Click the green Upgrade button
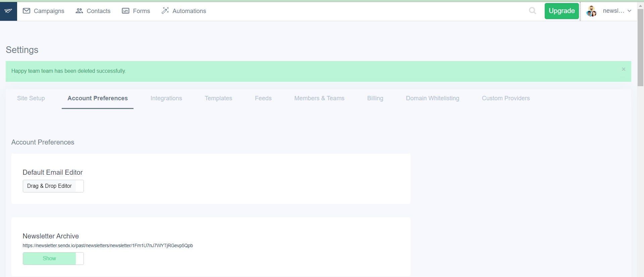Image resolution: width=644 pixels, height=277 pixels. (561, 11)
